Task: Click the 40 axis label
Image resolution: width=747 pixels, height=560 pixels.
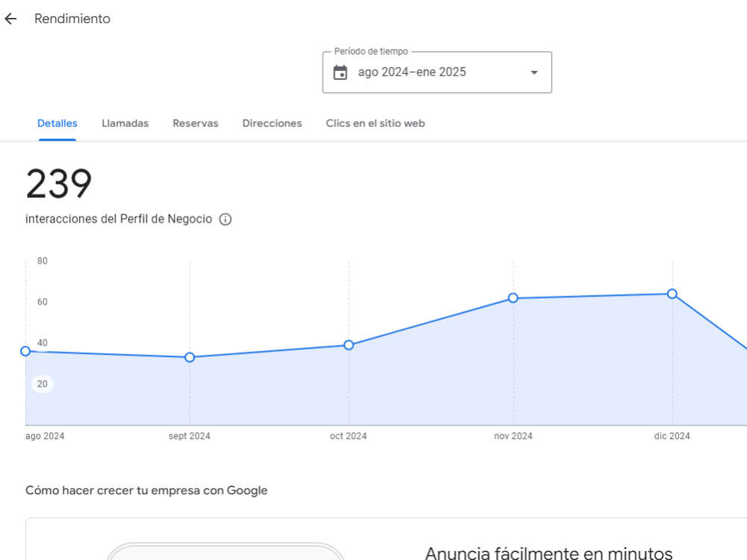Action: pos(43,343)
